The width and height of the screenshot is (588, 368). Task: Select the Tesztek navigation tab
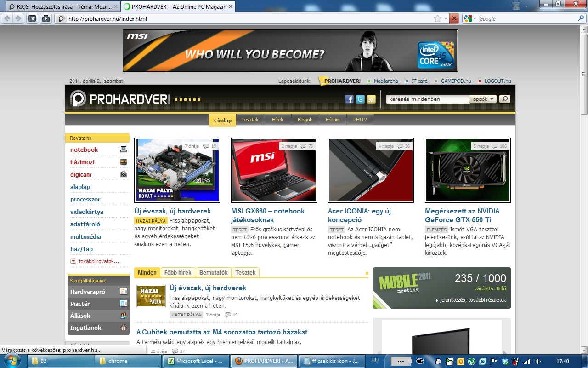tap(250, 120)
